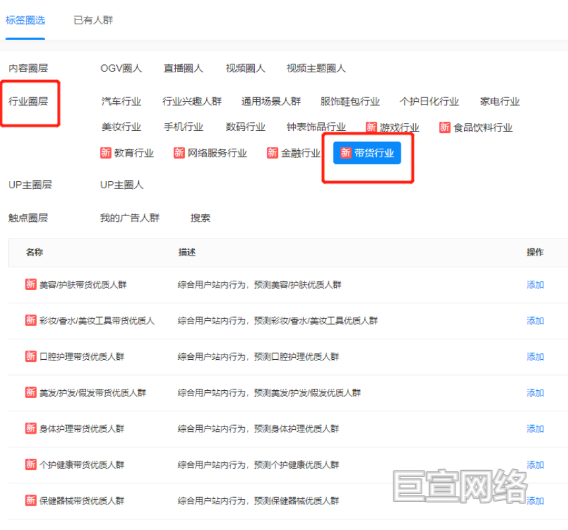Add 个护健康带货优质人群
The height and width of the screenshot is (530, 568).
tap(535, 465)
